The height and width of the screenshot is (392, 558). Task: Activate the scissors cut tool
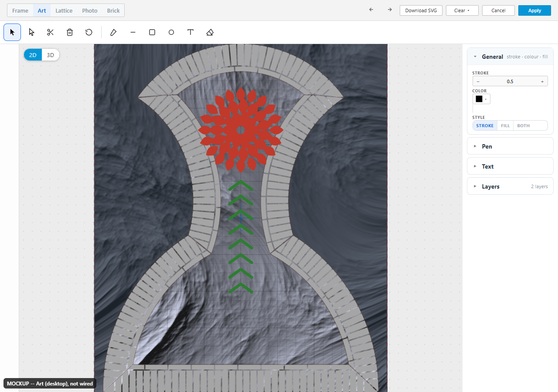(x=51, y=32)
